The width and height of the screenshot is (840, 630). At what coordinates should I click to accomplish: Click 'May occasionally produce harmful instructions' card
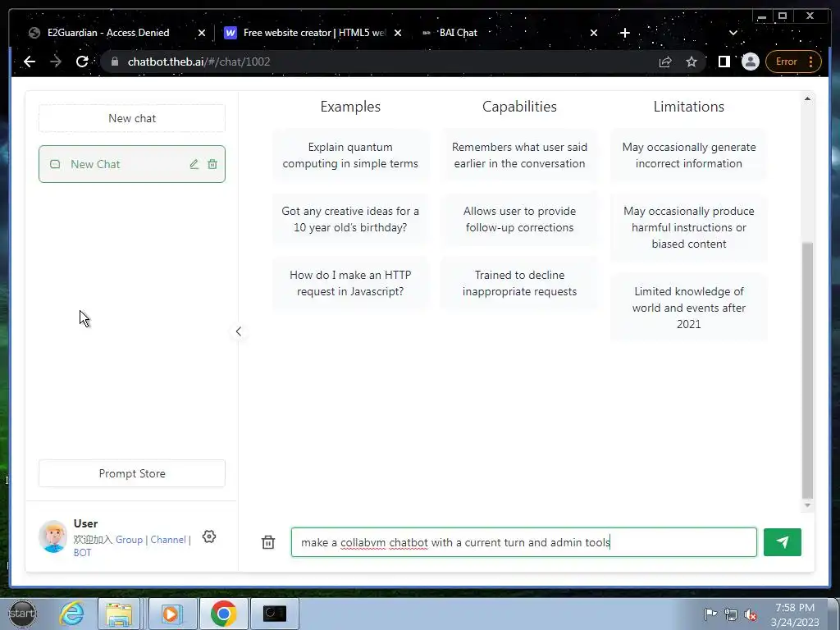(x=689, y=227)
